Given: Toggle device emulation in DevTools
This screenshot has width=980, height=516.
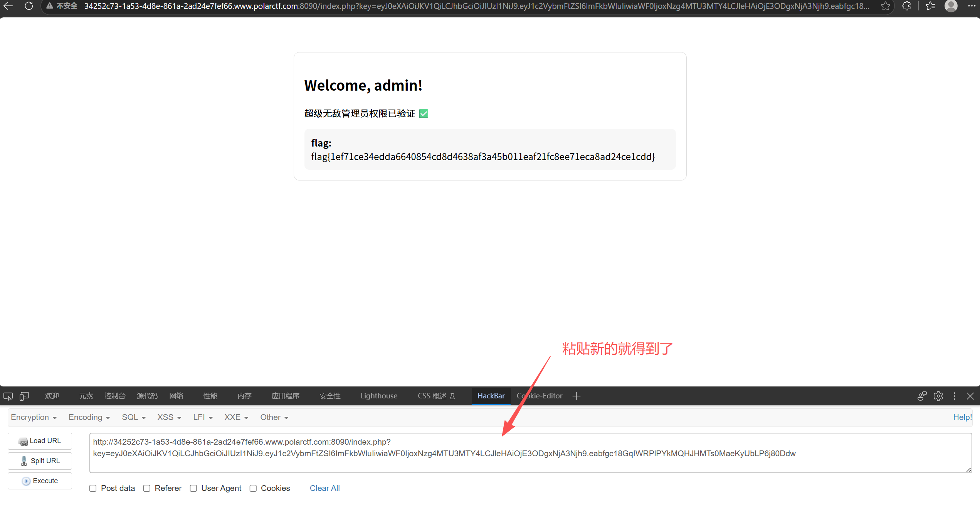Looking at the screenshot, I should point(24,396).
